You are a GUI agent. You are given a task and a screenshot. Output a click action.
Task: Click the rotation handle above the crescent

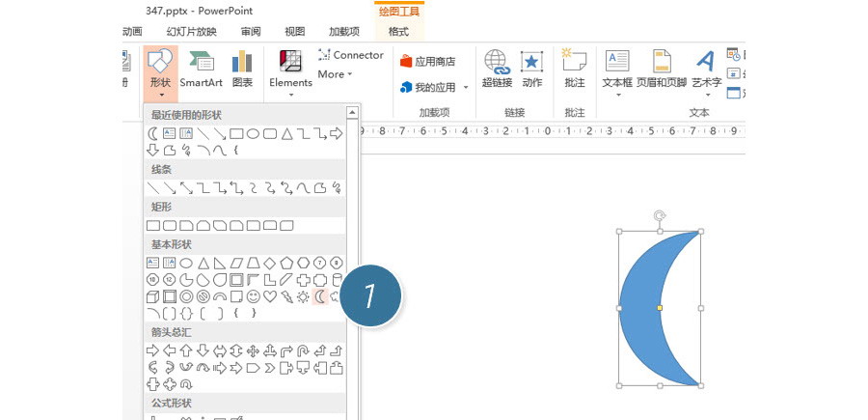(x=660, y=215)
